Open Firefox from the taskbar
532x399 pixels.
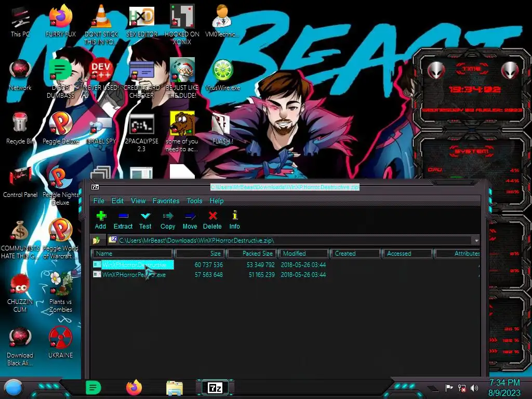(134, 388)
